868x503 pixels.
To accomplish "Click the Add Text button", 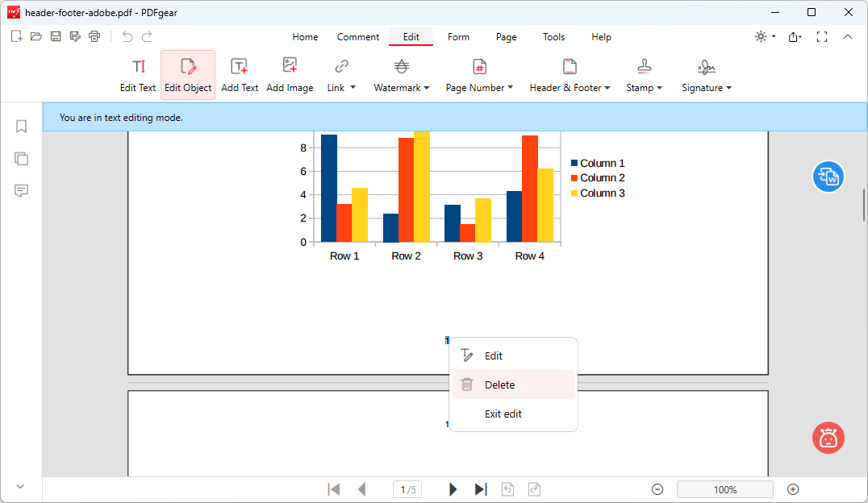I will (x=240, y=75).
